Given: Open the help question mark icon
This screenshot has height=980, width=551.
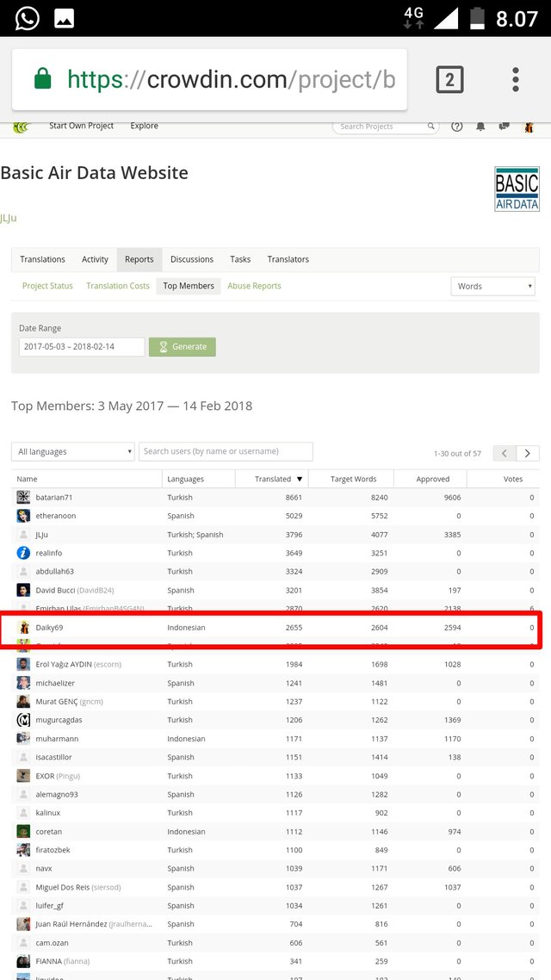Looking at the screenshot, I should coord(457,127).
